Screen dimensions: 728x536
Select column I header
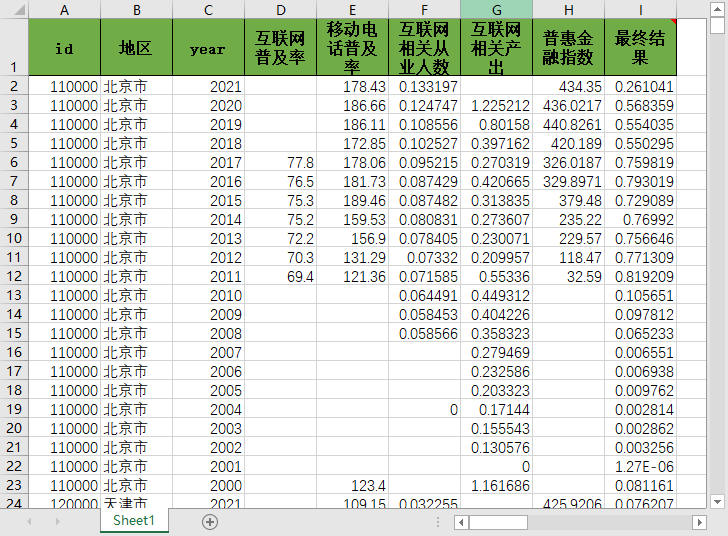point(640,10)
